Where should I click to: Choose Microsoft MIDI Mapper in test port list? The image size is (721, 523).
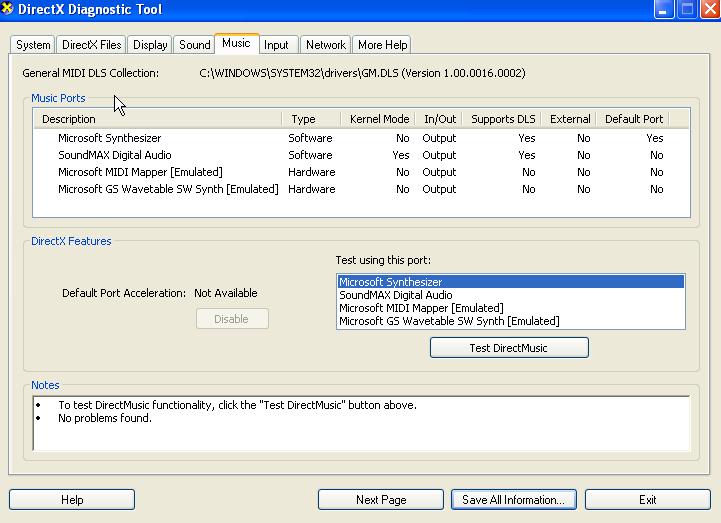pos(420,308)
